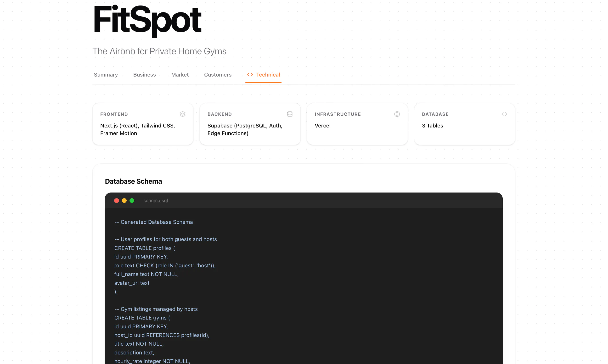Click the schema.sql file name
Viewport: 608px width, 364px height.
click(156, 201)
